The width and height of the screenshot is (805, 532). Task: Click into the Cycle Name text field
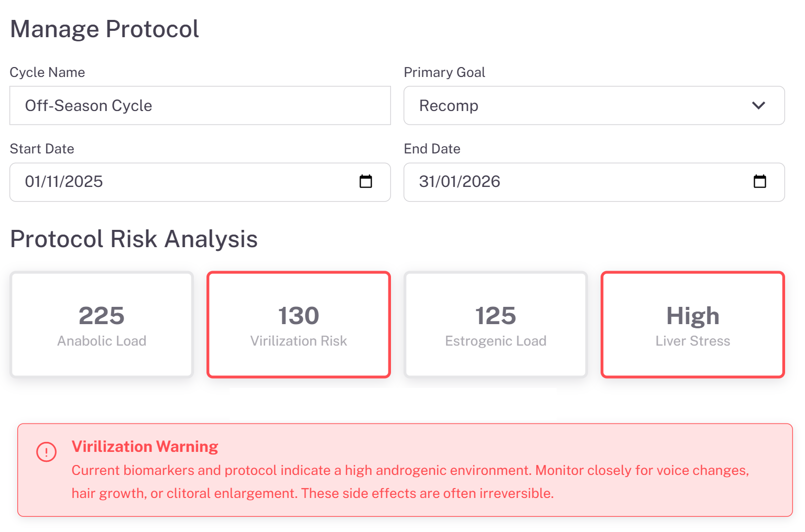point(200,106)
